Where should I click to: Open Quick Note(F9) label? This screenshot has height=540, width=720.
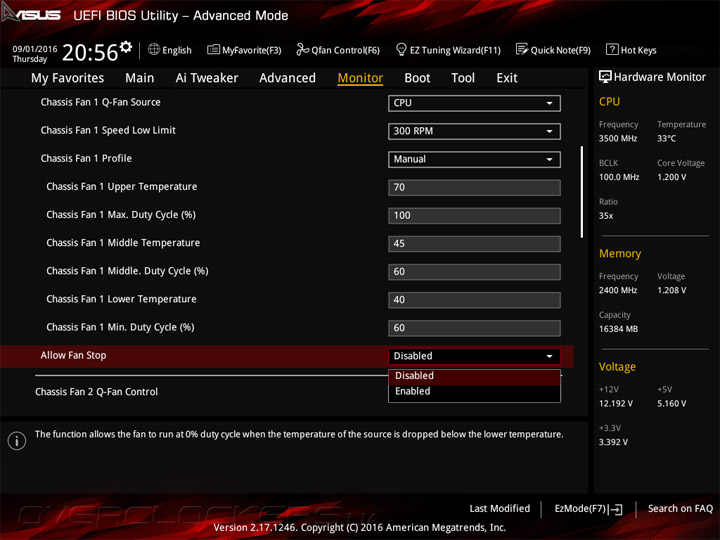pos(561,50)
